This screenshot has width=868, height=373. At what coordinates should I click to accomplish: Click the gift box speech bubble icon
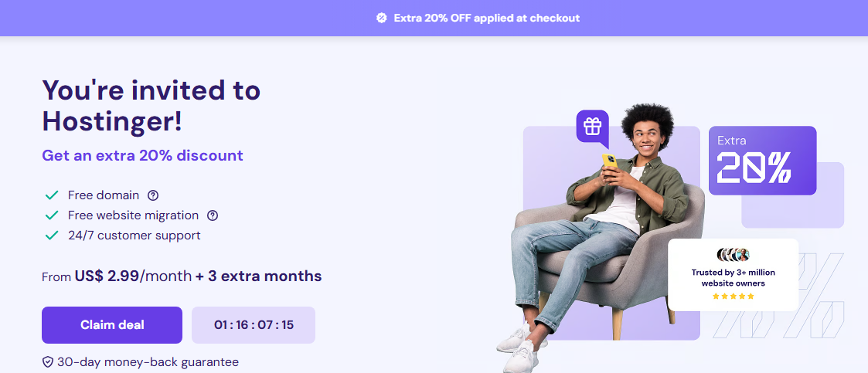592,128
